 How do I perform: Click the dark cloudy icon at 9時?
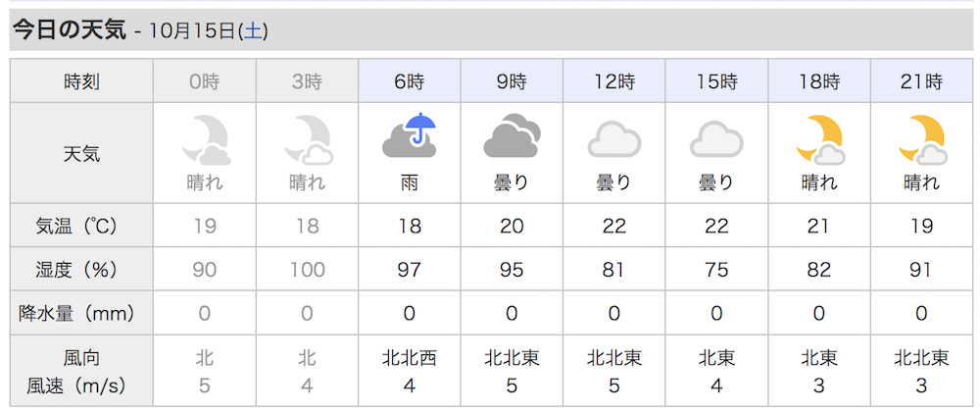coord(512,135)
